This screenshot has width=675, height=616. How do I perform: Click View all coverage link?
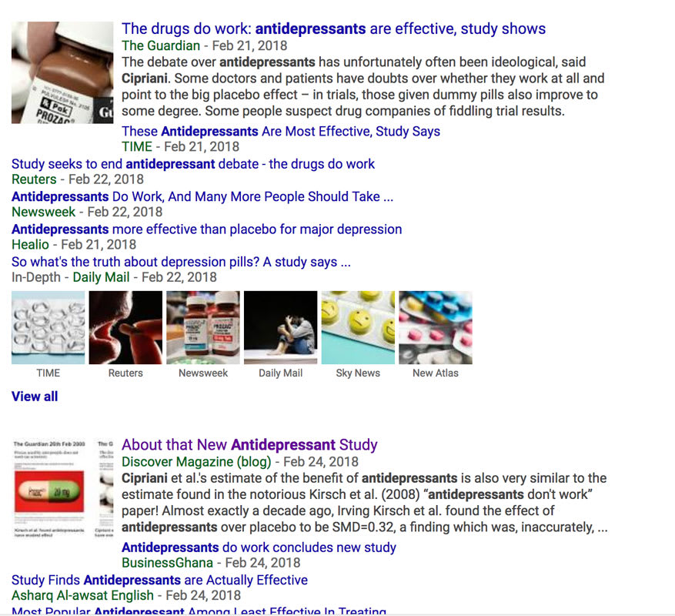(x=35, y=397)
